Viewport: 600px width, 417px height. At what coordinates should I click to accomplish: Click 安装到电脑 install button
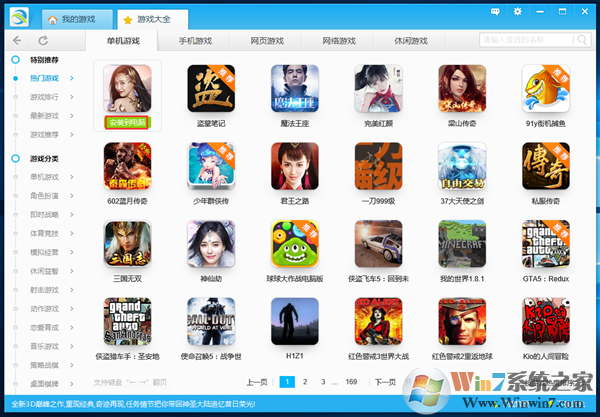[x=127, y=122]
